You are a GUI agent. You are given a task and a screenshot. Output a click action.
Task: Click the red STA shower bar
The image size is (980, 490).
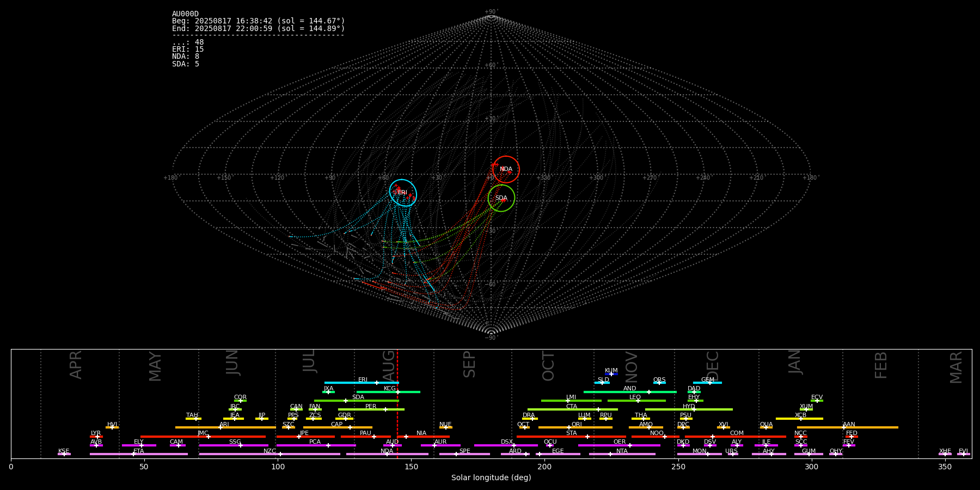[x=571, y=436]
